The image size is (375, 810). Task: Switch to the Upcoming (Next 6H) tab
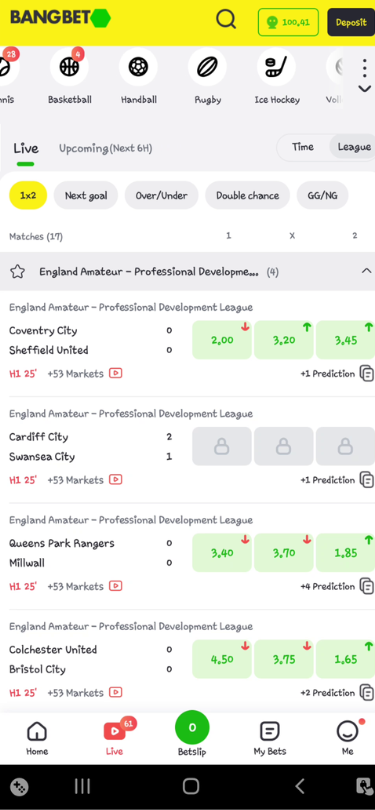(x=105, y=149)
